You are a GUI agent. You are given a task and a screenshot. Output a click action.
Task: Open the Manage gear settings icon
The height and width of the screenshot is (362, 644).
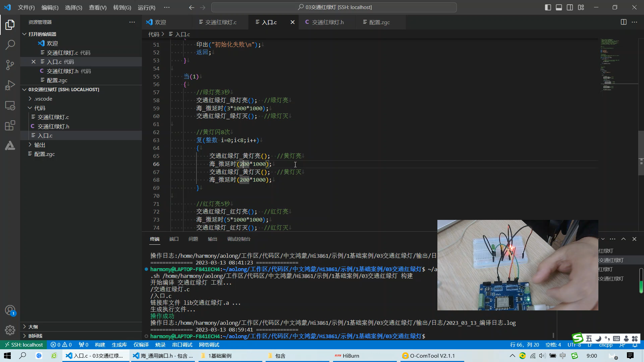[10, 330]
